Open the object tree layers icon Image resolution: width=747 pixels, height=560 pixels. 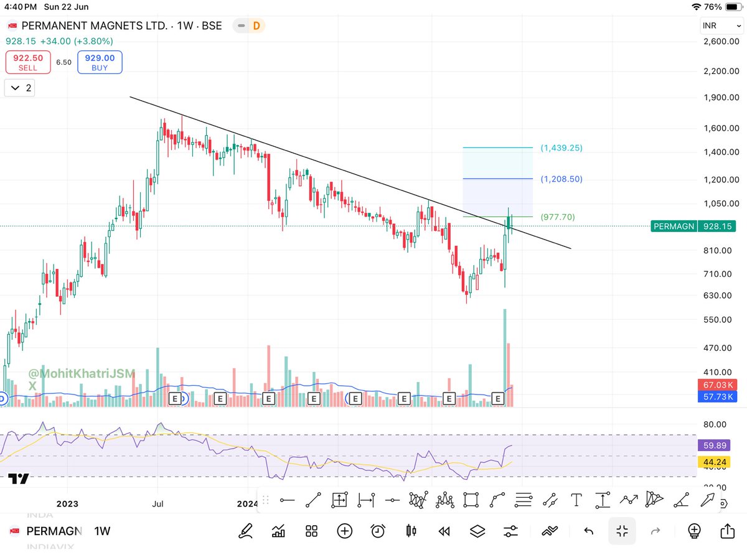[x=477, y=531]
